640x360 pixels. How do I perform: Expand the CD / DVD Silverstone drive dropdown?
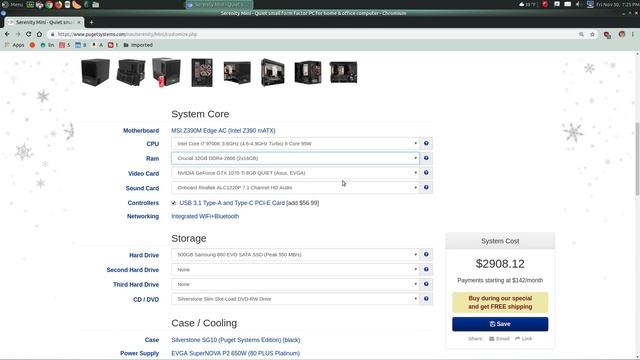tap(295, 299)
